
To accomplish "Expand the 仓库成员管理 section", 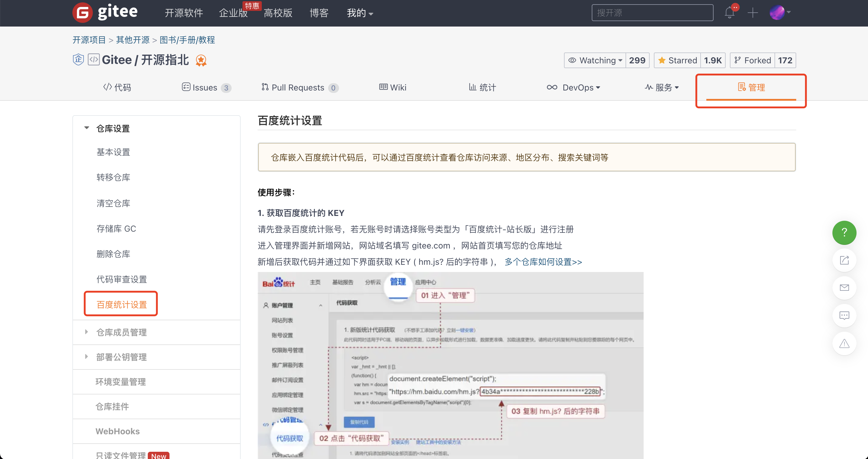I will (x=121, y=332).
